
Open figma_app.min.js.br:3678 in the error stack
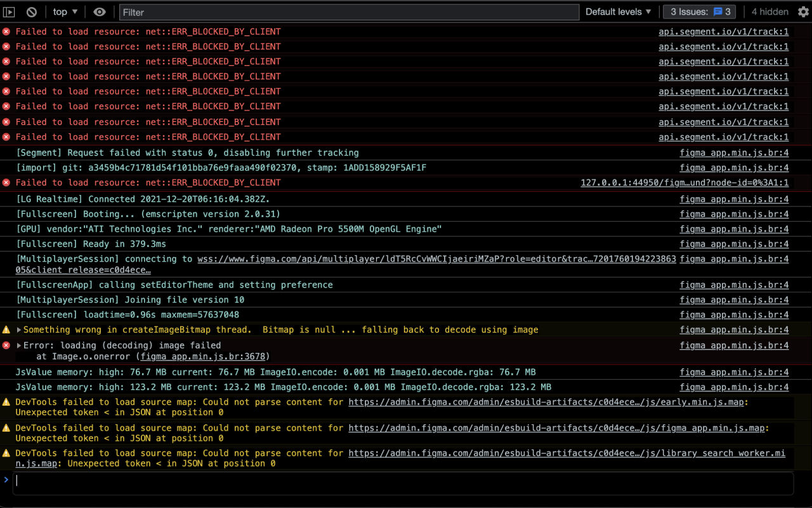tap(202, 356)
